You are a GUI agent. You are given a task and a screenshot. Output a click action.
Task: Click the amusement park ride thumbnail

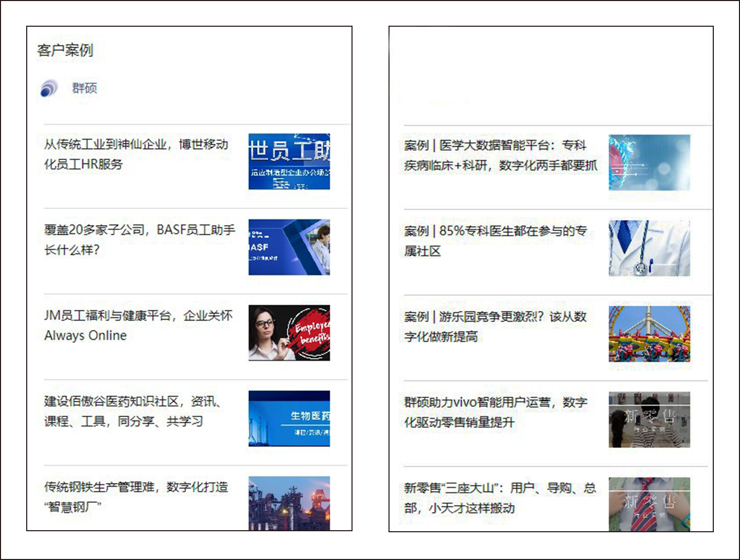point(649,333)
